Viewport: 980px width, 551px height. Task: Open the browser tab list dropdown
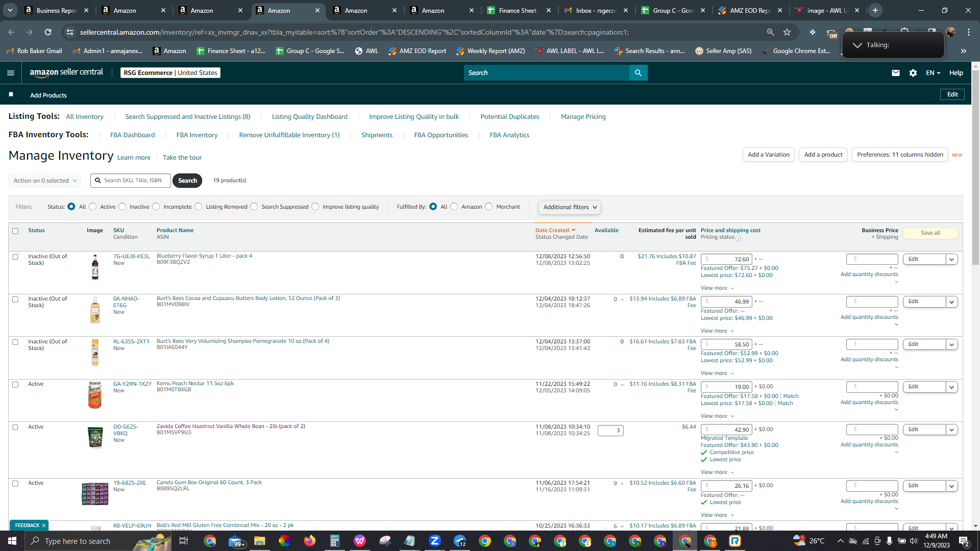[10, 10]
